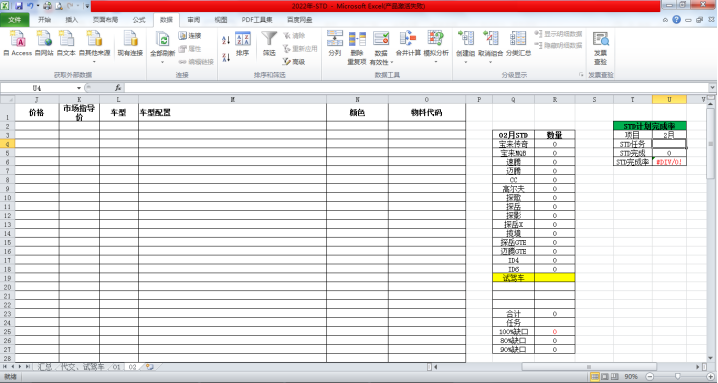Switch to Page Break Preview in status bar
Image resolution: width=718 pixels, height=383 pixels.
[x=615, y=377]
